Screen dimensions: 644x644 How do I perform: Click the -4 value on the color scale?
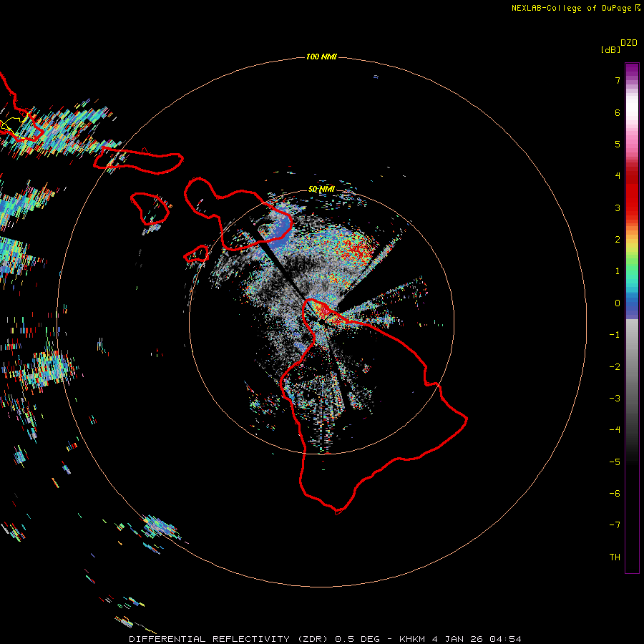click(615, 430)
